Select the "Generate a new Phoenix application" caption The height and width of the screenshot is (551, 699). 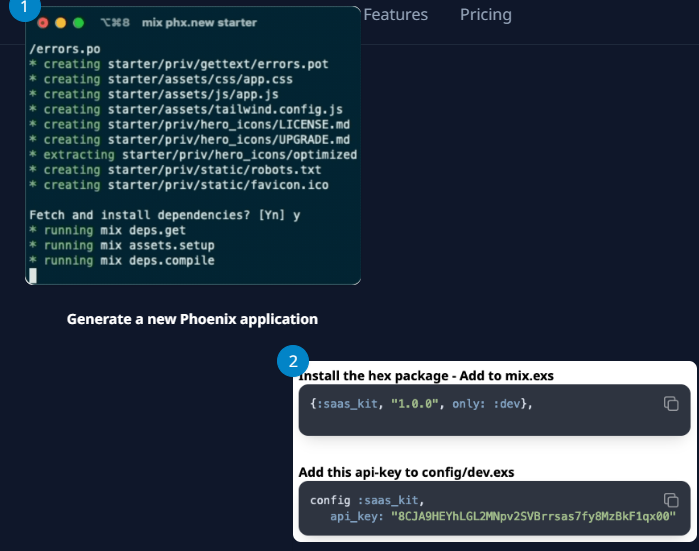[192, 319]
